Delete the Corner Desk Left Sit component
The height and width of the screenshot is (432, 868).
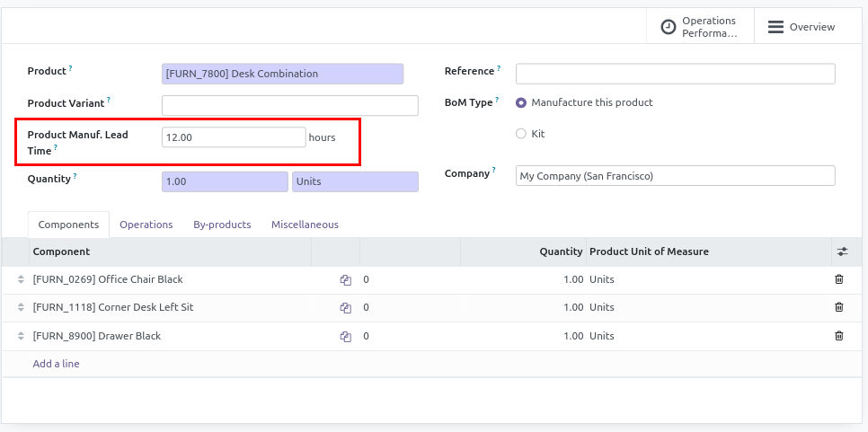point(838,307)
